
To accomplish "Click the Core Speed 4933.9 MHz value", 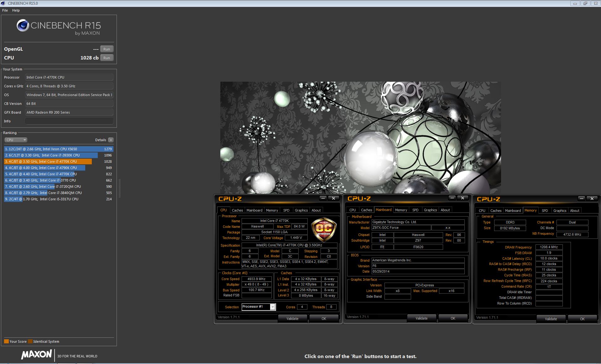I will (x=256, y=279).
